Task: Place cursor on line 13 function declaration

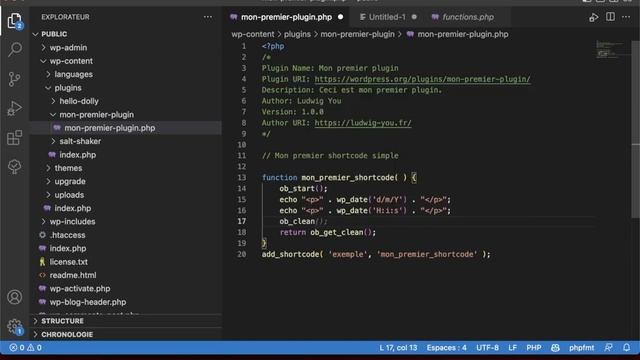Action: [339, 178]
